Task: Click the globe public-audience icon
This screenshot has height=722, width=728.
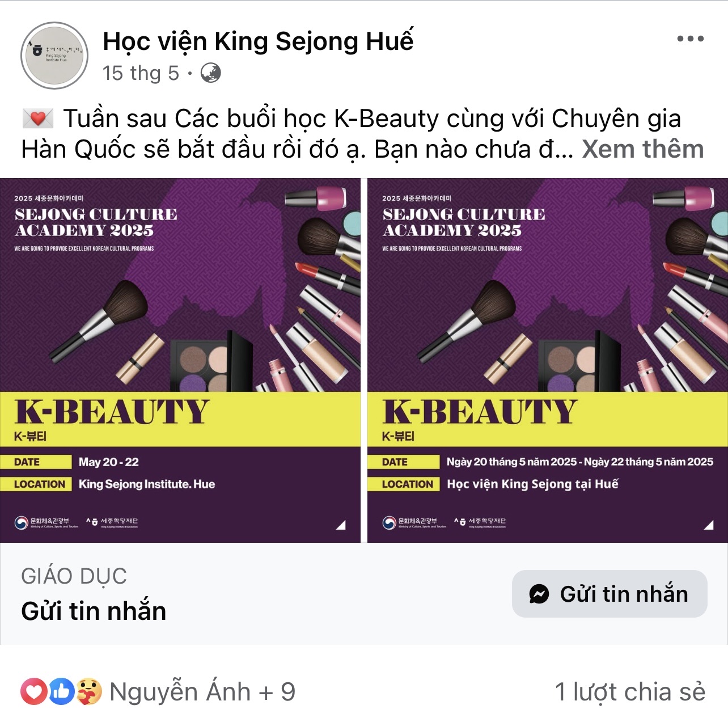Action: tap(211, 73)
